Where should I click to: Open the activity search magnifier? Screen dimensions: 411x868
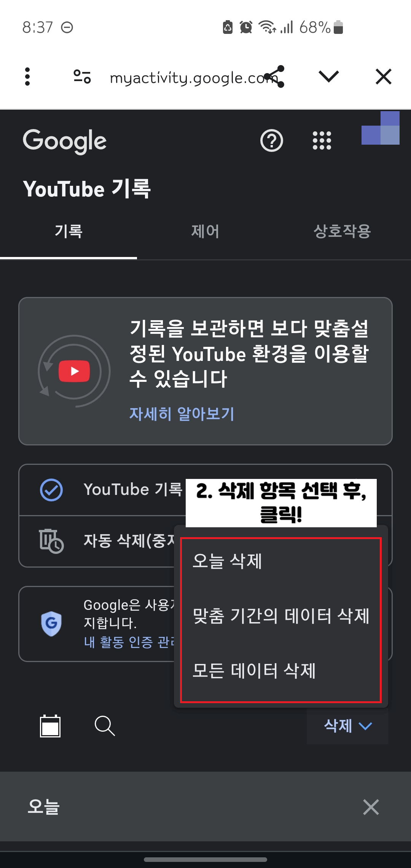[x=105, y=726]
